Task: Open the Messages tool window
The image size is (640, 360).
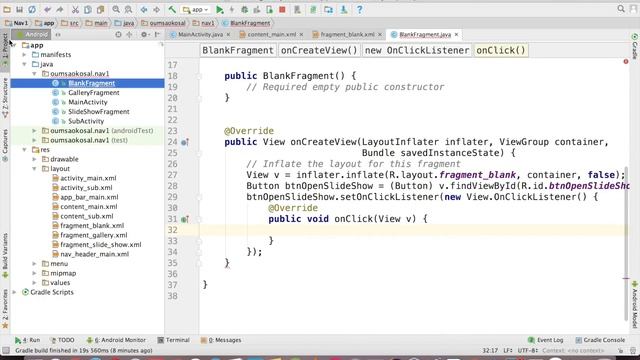Action: [221, 340]
